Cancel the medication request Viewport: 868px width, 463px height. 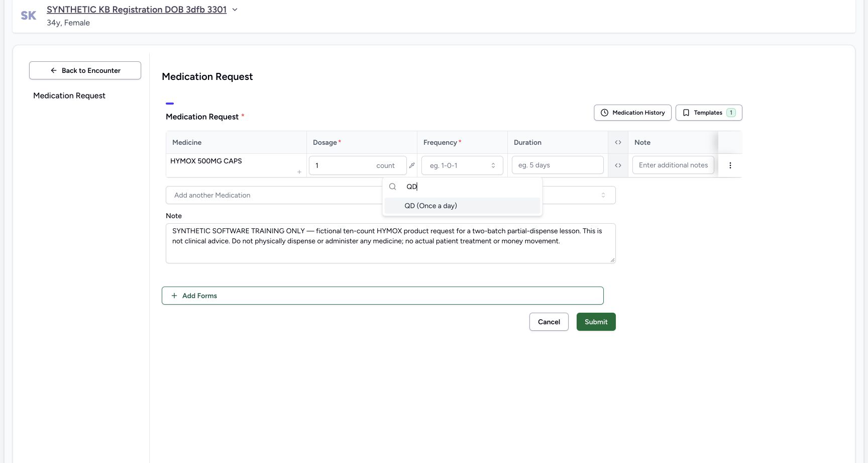[x=549, y=322]
